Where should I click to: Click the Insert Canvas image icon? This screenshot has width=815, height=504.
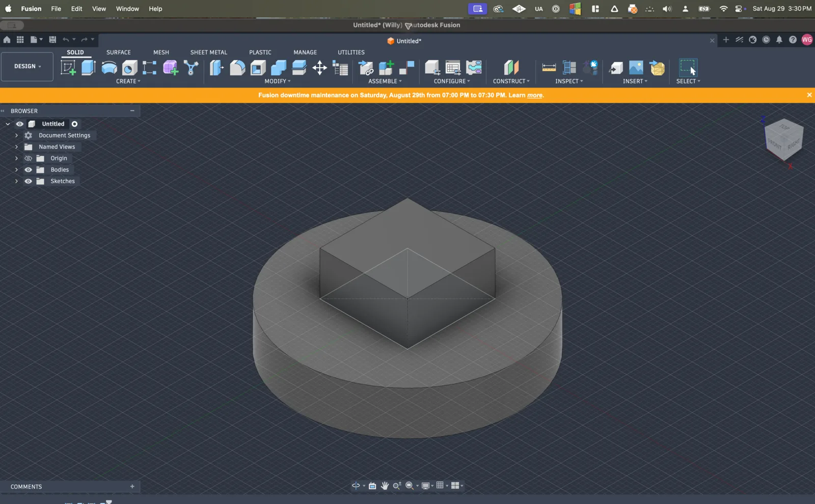tap(636, 67)
